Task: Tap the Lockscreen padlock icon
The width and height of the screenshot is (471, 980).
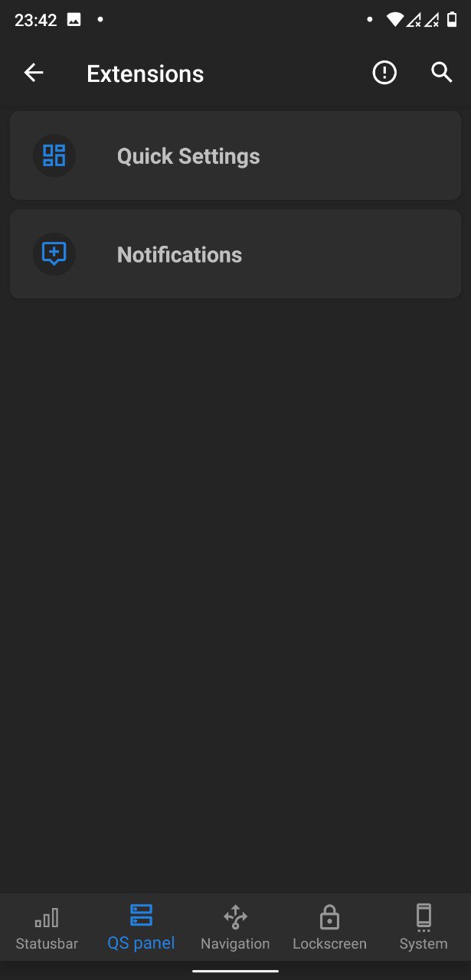Action: pos(329,916)
